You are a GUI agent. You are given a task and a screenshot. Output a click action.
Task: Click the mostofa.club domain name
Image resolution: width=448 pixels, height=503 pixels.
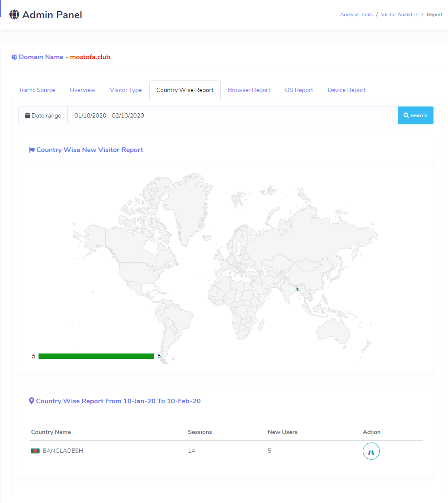point(90,57)
